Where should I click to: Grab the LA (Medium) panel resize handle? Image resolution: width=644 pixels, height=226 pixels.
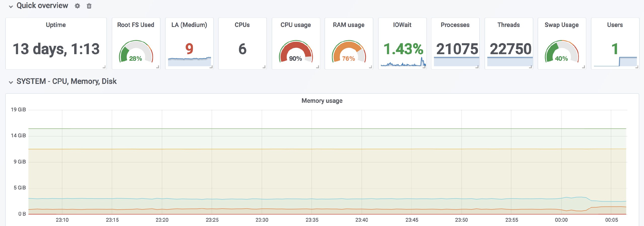pyautogui.click(x=211, y=67)
